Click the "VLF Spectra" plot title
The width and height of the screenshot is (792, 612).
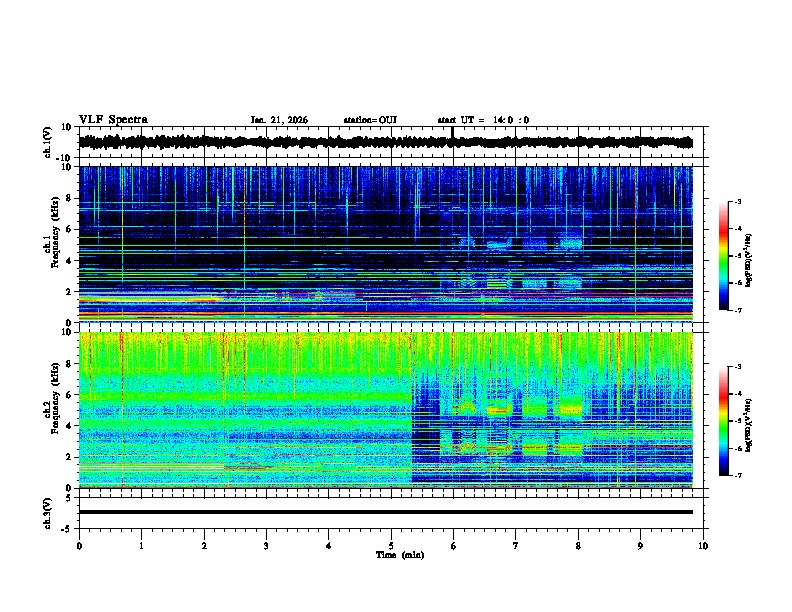click(113, 120)
